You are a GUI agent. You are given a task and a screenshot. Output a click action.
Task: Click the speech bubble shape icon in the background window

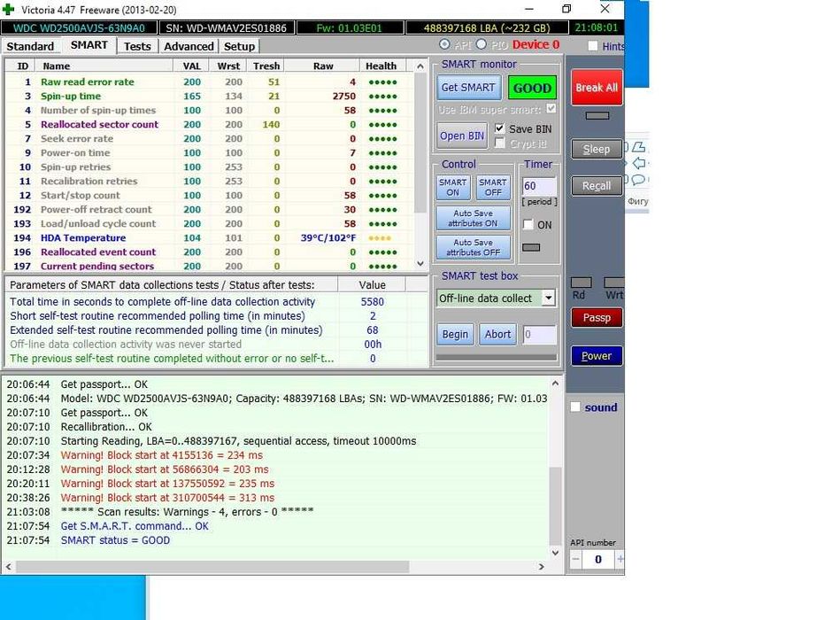click(x=638, y=180)
